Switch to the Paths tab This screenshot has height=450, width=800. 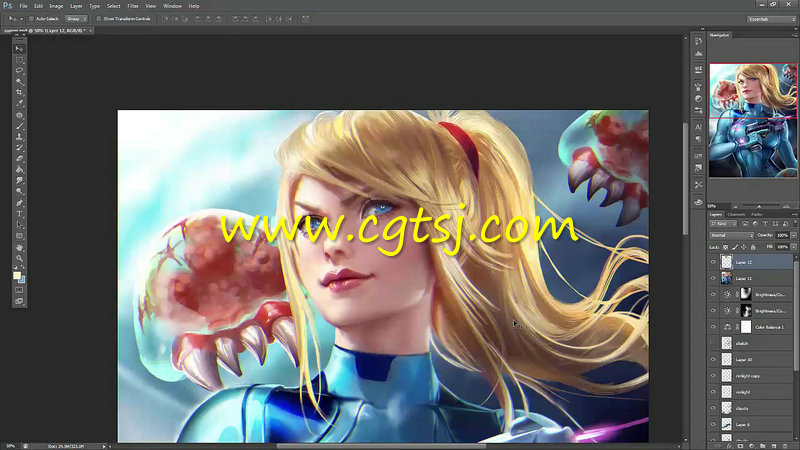click(757, 214)
